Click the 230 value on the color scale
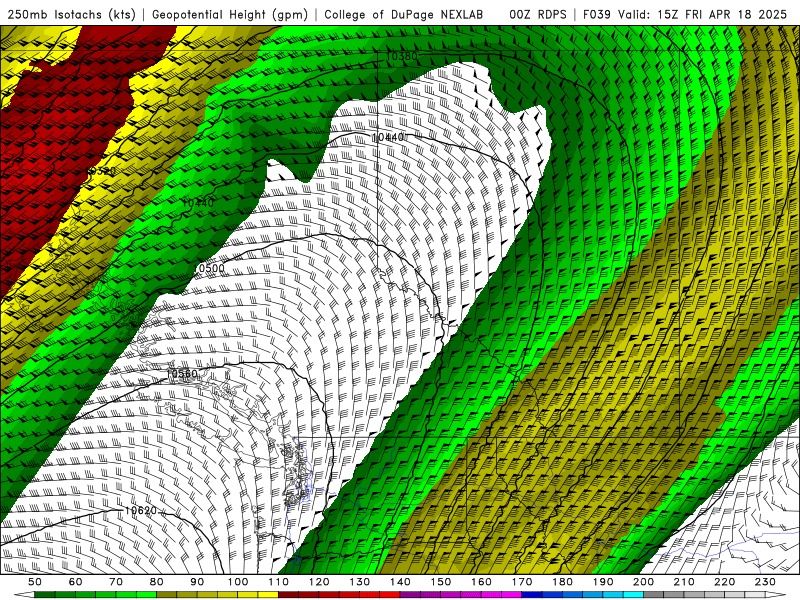The height and width of the screenshot is (600, 800). [x=765, y=582]
